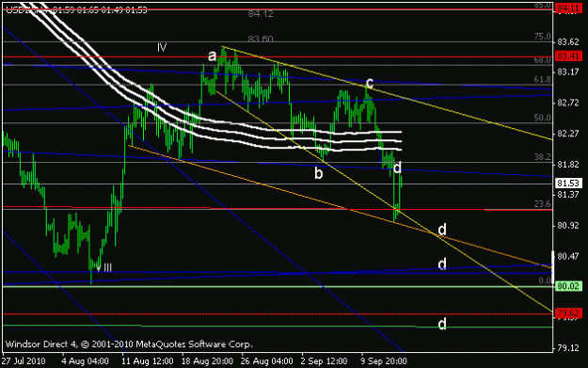The image size is (588, 368).
Task: Click the green 80.02 price tag
Action: point(568,287)
